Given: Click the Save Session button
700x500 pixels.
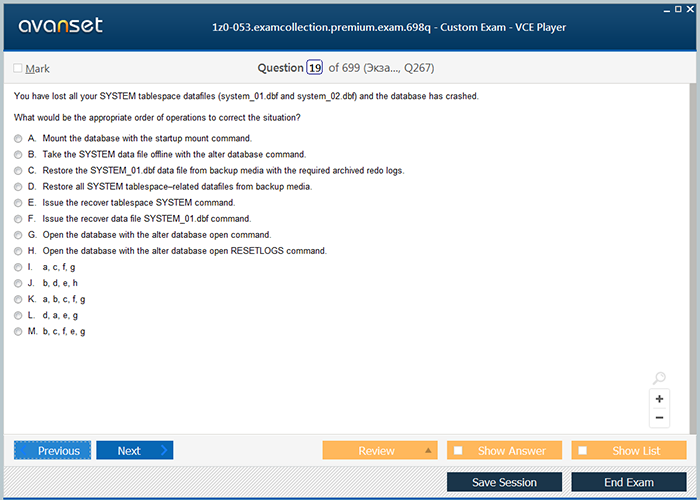Looking at the screenshot, I should click(504, 482).
